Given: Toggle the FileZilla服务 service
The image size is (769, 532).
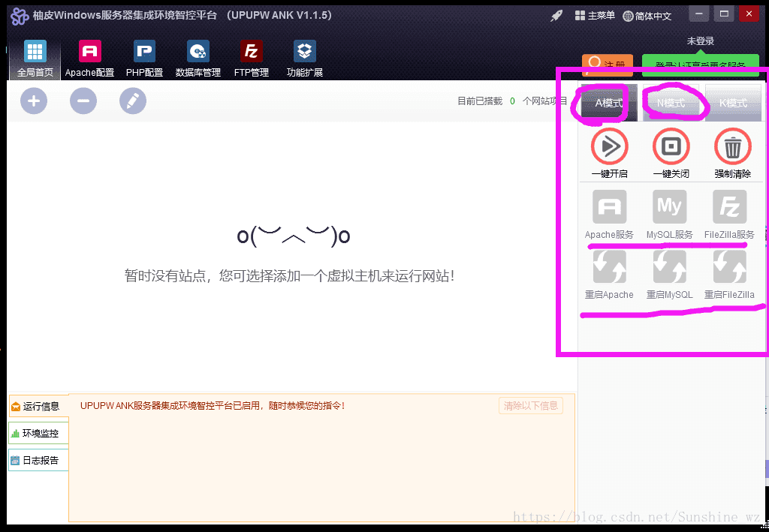Looking at the screenshot, I should coord(730,207).
